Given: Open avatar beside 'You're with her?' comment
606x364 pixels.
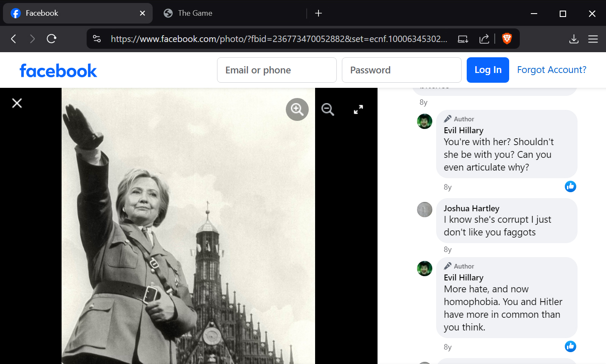Looking at the screenshot, I should pos(425,121).
